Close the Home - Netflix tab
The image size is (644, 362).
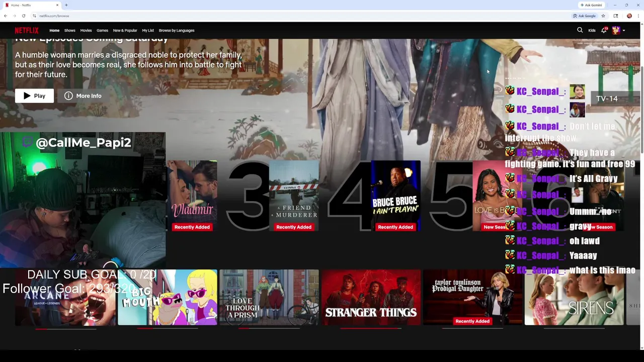57,5
